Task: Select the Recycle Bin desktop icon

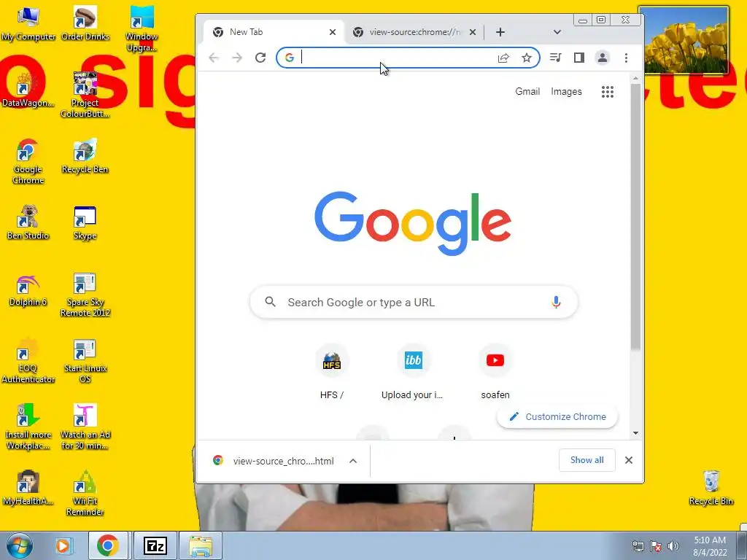Action: click(711, 488)
